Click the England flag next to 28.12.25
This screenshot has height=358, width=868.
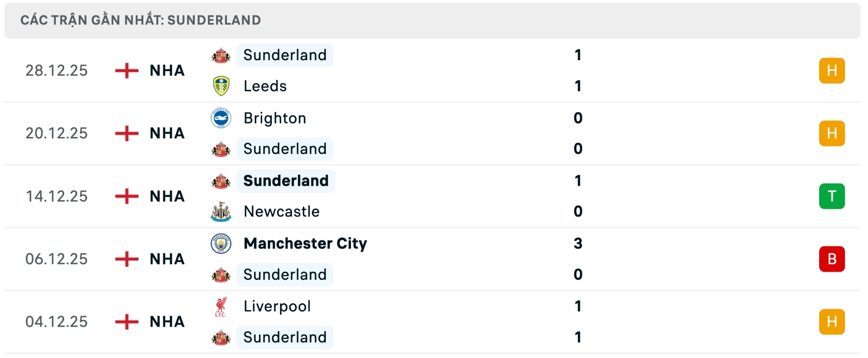coord(127,71)
